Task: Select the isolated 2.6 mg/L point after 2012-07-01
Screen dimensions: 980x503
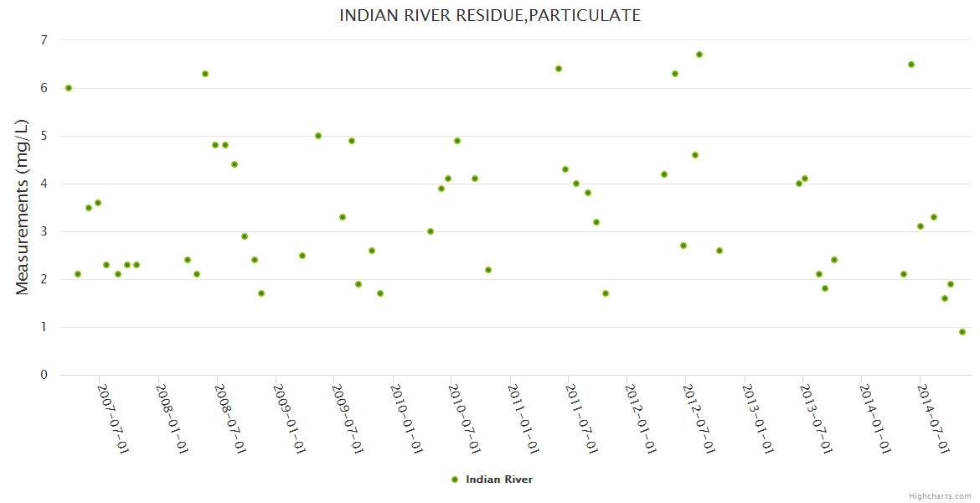Action: (720, 251)
